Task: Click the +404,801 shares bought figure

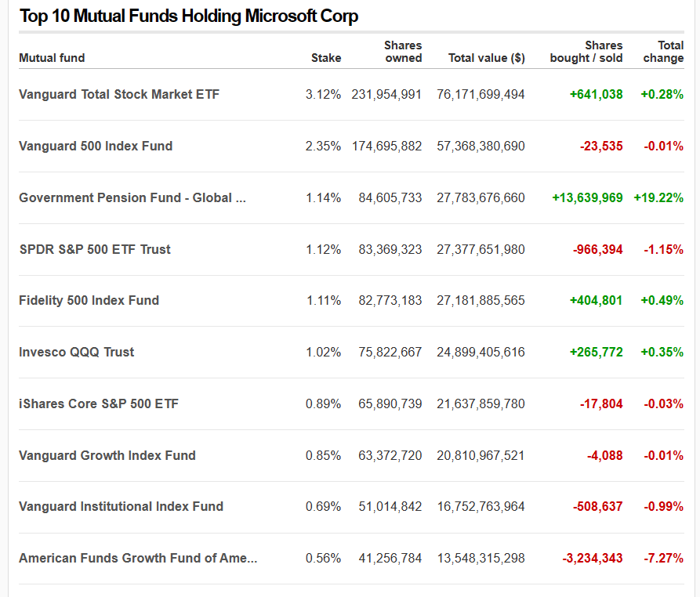Action: pos(597,301)
